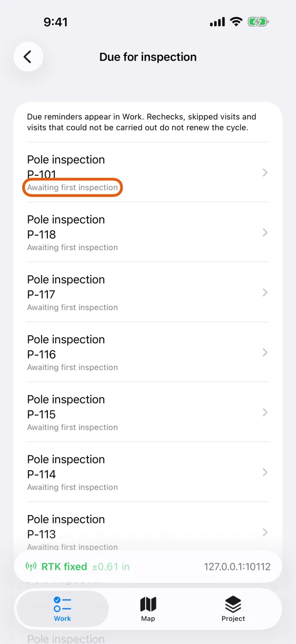Open chevron for pole P-116
296x644 pixels.
pyautogui.click(x=265, y=352)
